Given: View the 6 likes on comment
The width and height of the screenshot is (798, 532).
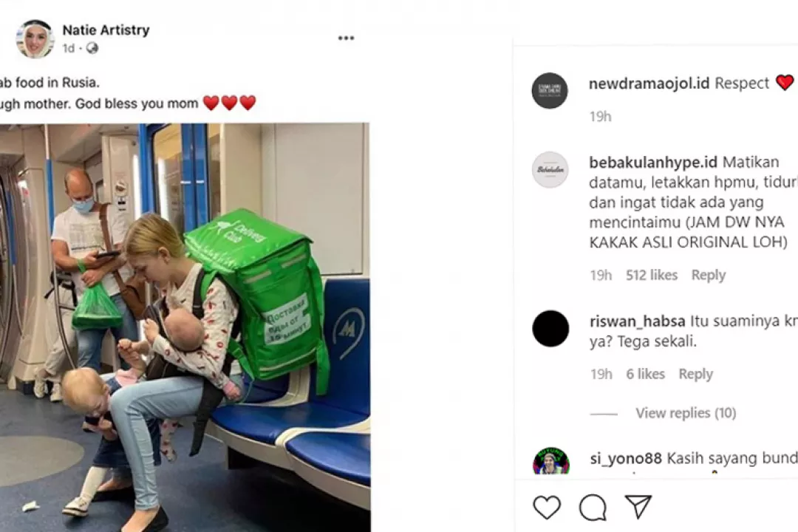Looking at the screenshot, I should coord(645,374).
